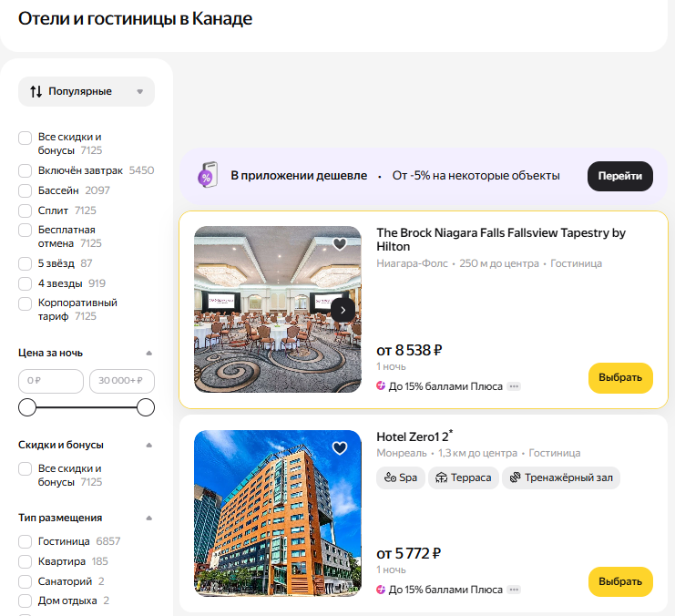Collapse the Тип размещения section

pos(149,518)
